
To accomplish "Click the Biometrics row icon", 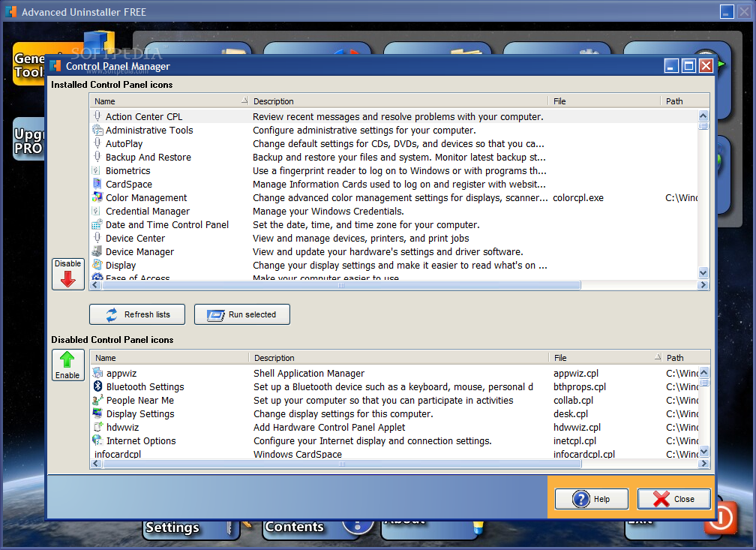I will [97, 170].
